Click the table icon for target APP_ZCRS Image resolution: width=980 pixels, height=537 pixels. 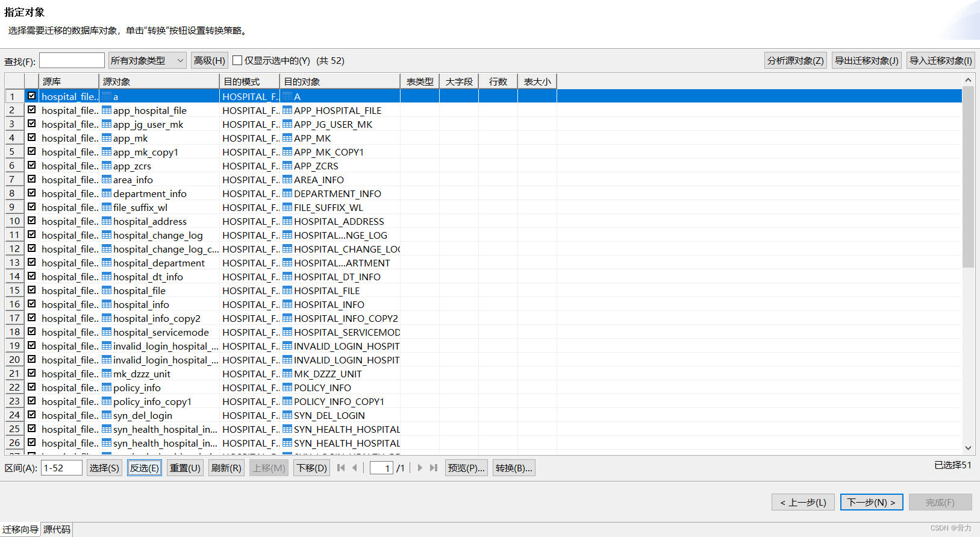point(287,166)
